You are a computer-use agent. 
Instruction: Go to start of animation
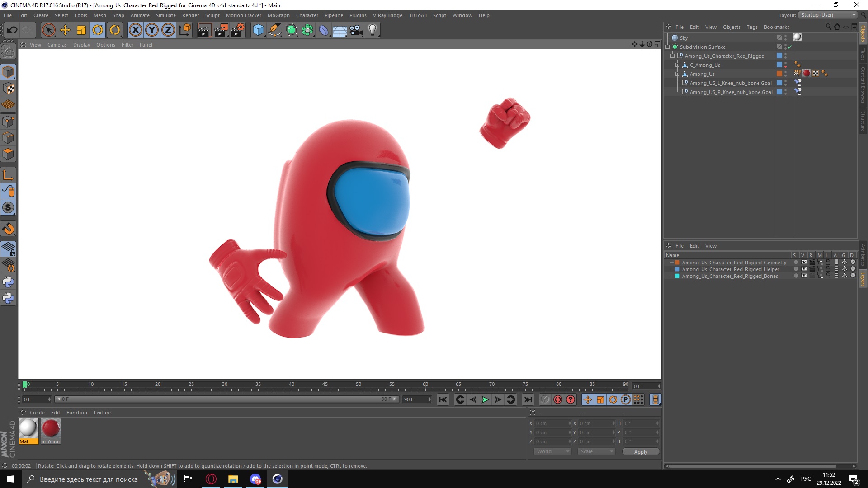point(443,399)
